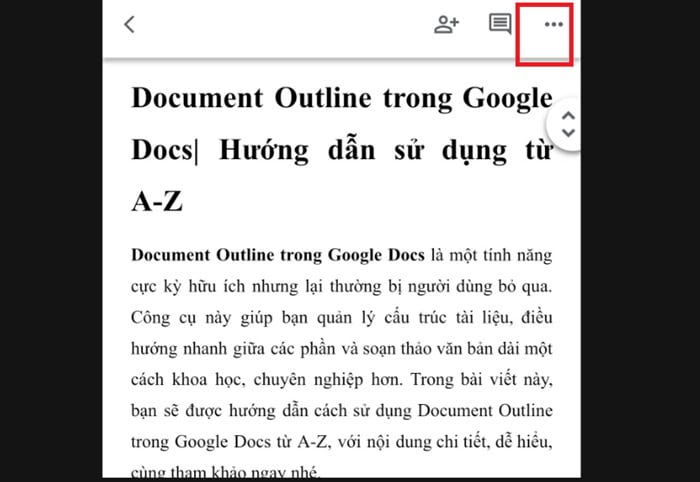Open the share/add people icon
This screenshot has width=700, height=482.
click(x=446, y=25)
